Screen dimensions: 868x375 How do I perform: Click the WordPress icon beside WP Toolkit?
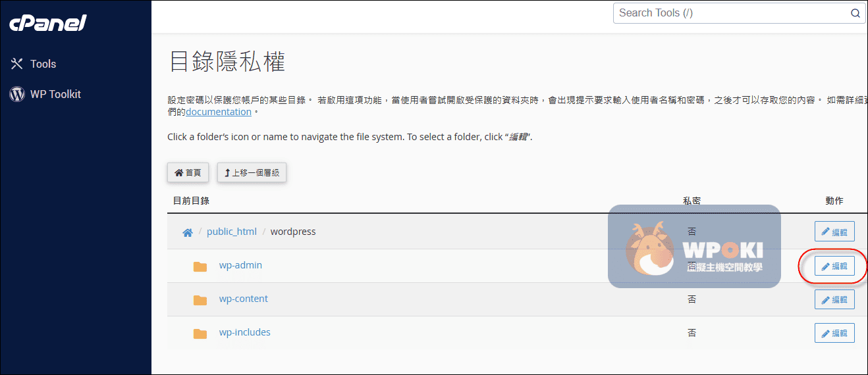click(17, 94)
